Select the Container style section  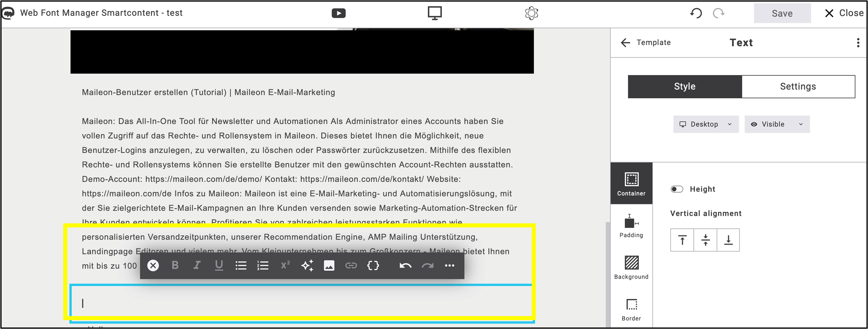(631, 183)
